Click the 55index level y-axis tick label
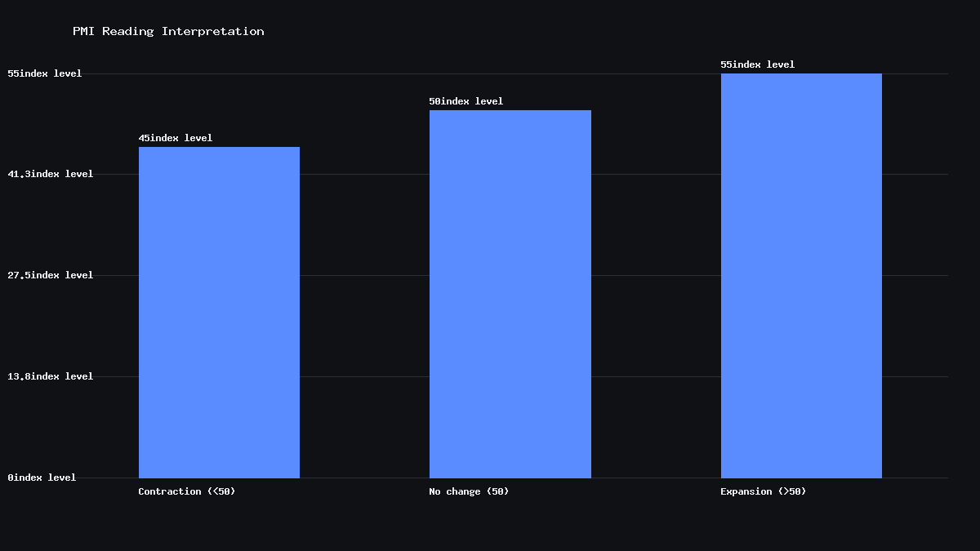 [45, 73]
